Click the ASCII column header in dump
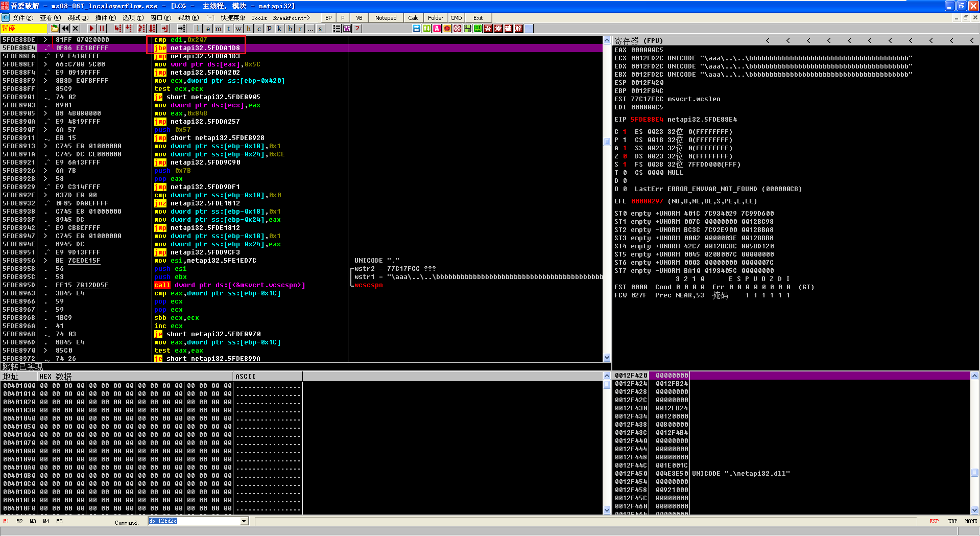 coord(268,377)
